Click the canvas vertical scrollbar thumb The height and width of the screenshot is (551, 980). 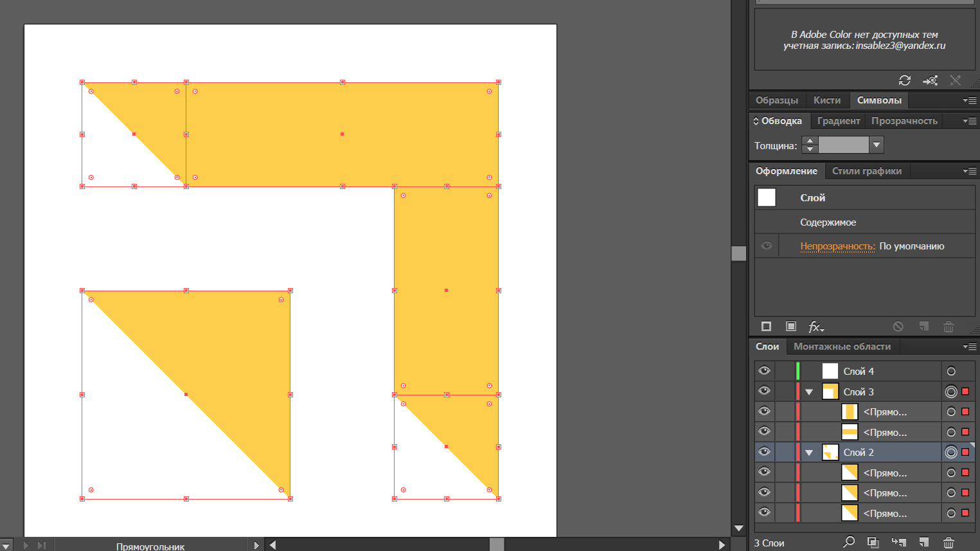tap(738, 253)
